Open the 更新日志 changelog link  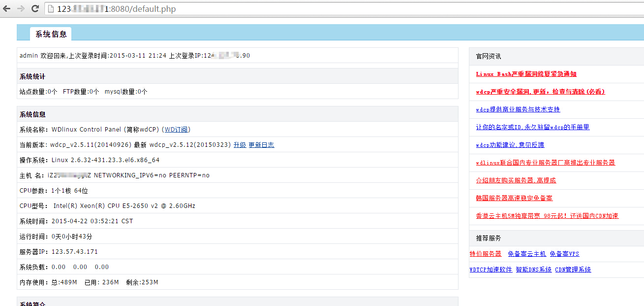click(x=261, y=145)
